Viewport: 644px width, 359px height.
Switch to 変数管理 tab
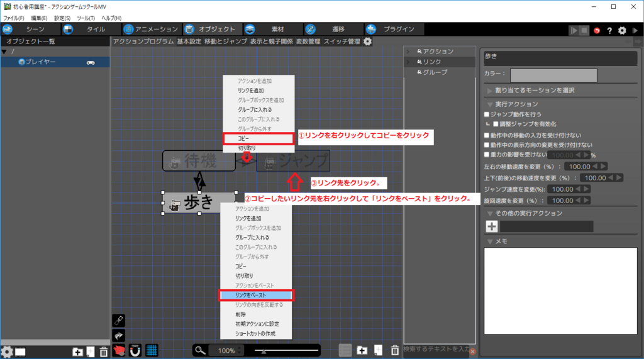[x=308, y=41]
